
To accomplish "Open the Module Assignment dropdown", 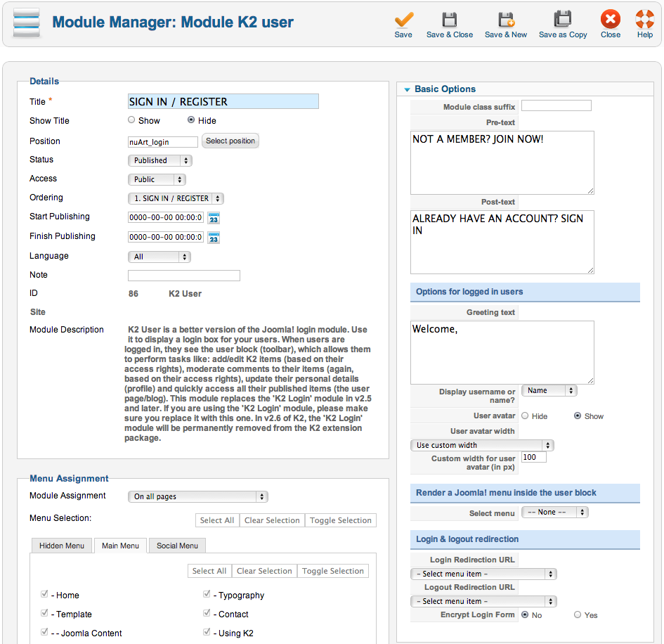I will pyautogui.click(x=198, y=496).
